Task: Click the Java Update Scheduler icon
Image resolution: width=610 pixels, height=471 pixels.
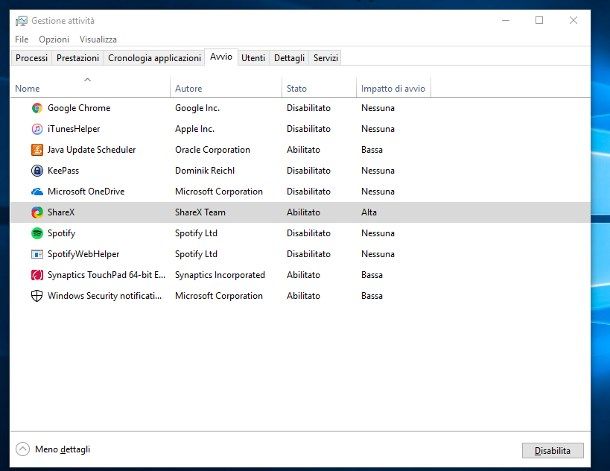Action: (x=37, y=150)
